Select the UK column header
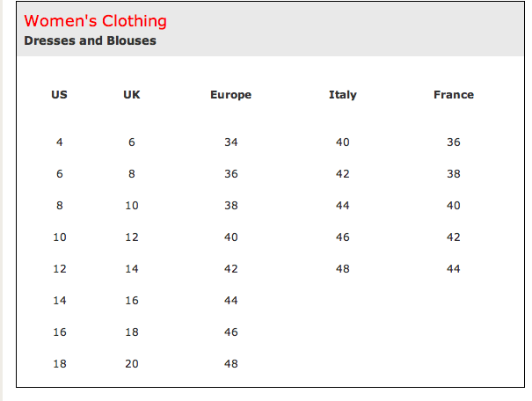 pyautogui.click(x=132, y=95)
